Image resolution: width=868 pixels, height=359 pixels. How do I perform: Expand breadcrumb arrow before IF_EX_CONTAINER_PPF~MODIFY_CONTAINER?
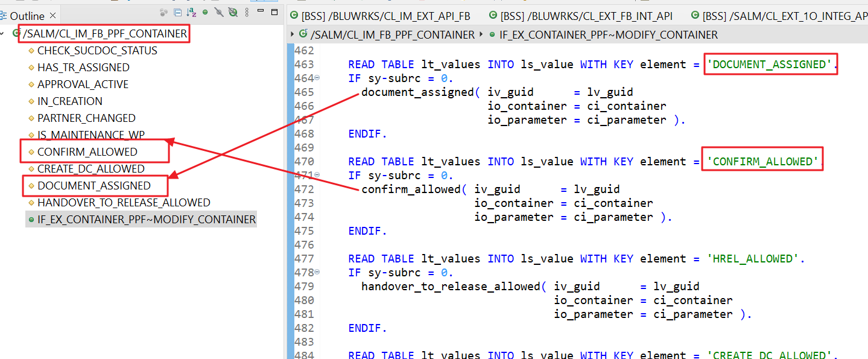pos(481,35)
